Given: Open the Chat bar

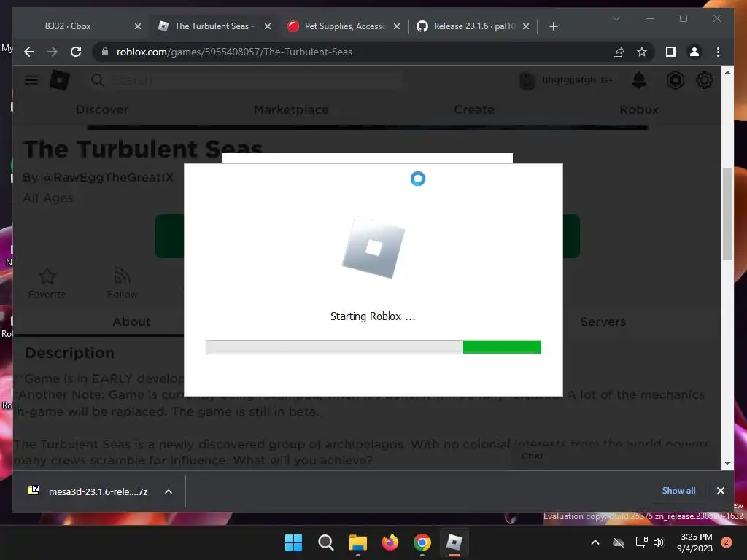Looking at the screenshot, I should pos(532,456).
